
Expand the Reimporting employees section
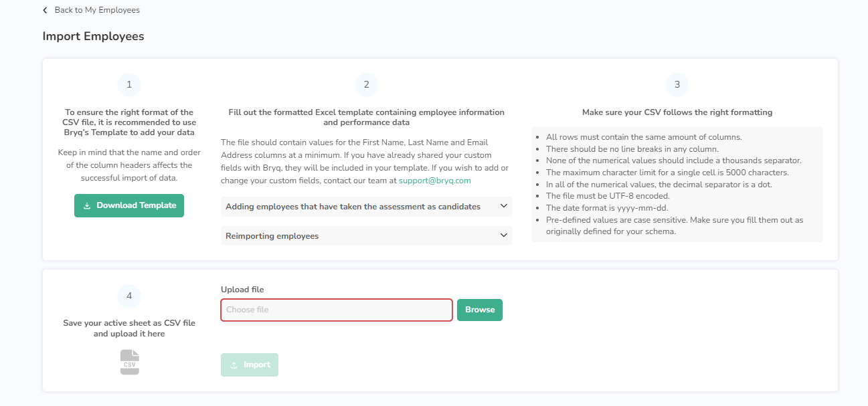tap(272, 236)
